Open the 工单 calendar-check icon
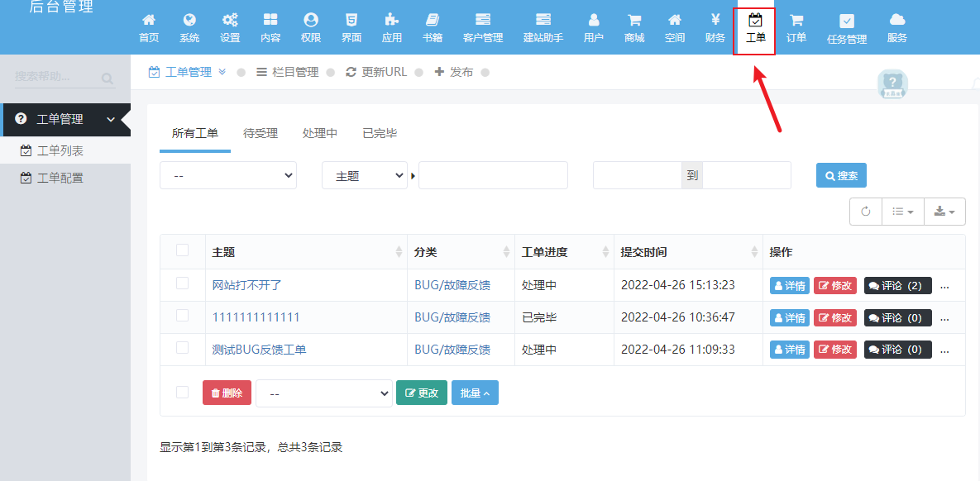 tap(756, 20)
